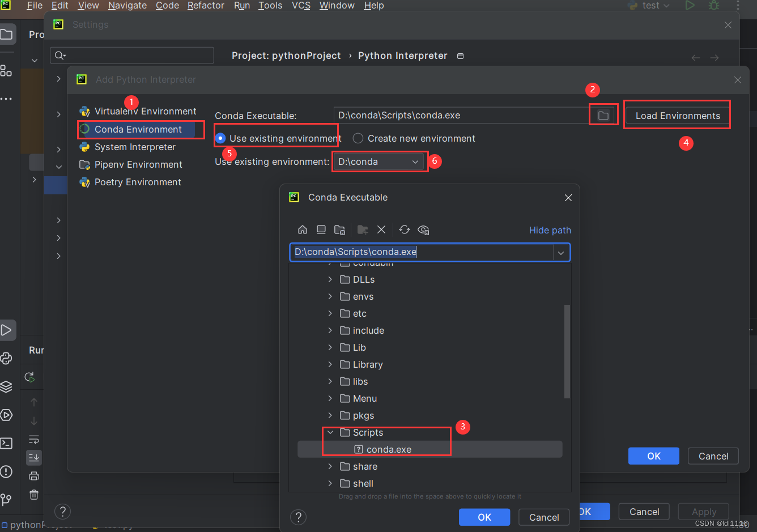Click the file chooser path input field

(x=422, y=252)
